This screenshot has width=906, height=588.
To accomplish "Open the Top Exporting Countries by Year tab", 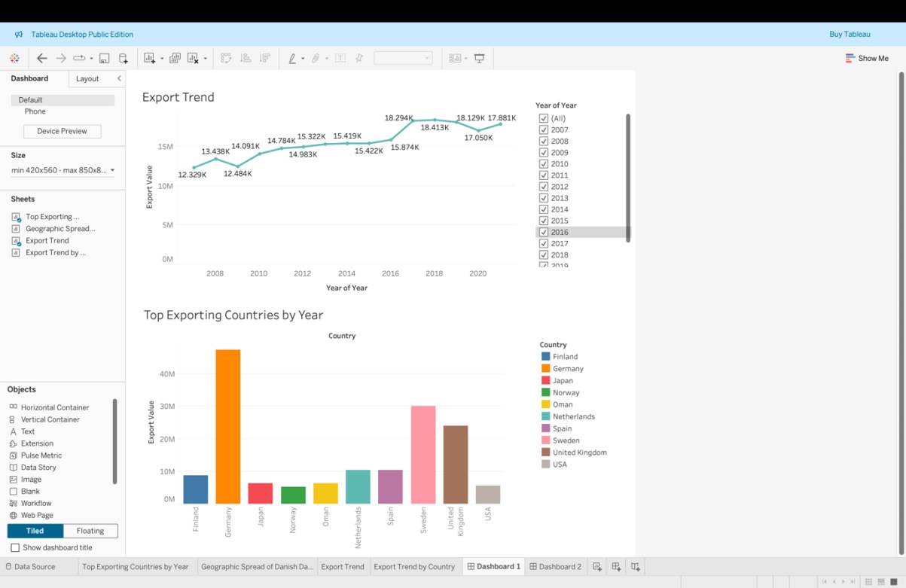I will coord(136,566).
